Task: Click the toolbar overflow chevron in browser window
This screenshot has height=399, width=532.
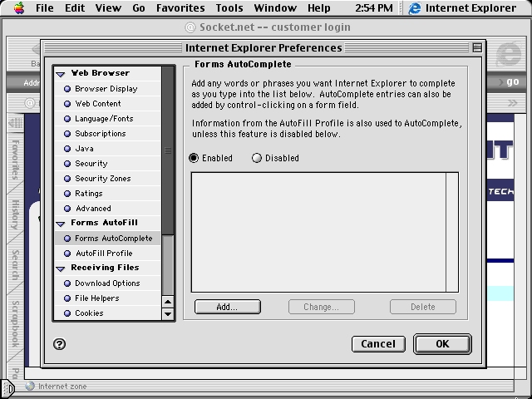Action: pos(512,103)
